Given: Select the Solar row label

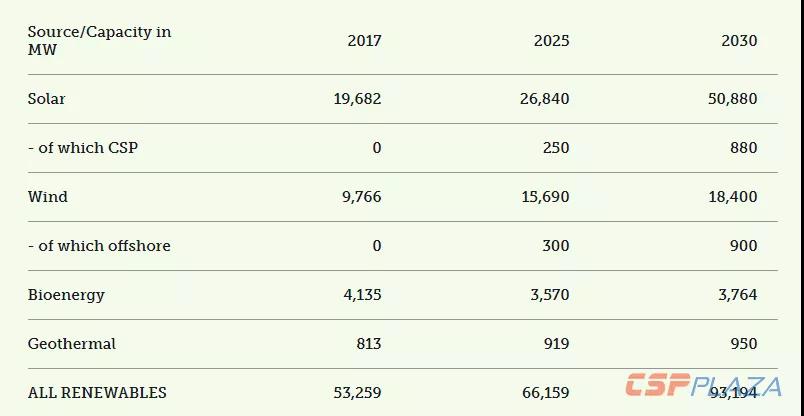Looking at the screenshot, I should 47,98.
